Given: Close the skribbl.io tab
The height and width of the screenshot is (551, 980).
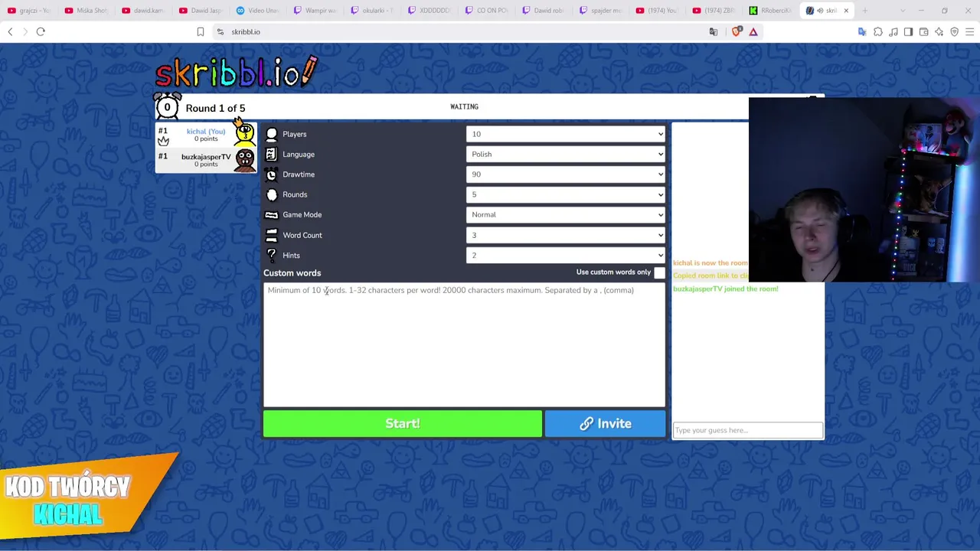Looking at the screenshot, I should pyautogui.click(x=846, y=11).
